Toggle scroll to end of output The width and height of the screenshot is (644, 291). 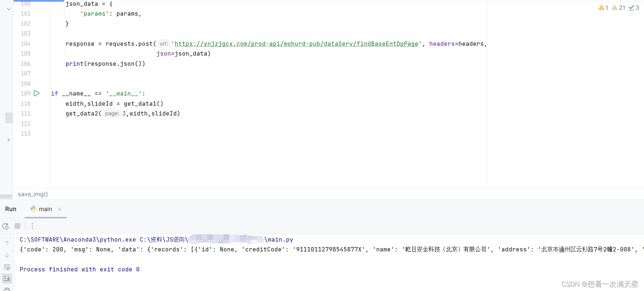[7, 279]
